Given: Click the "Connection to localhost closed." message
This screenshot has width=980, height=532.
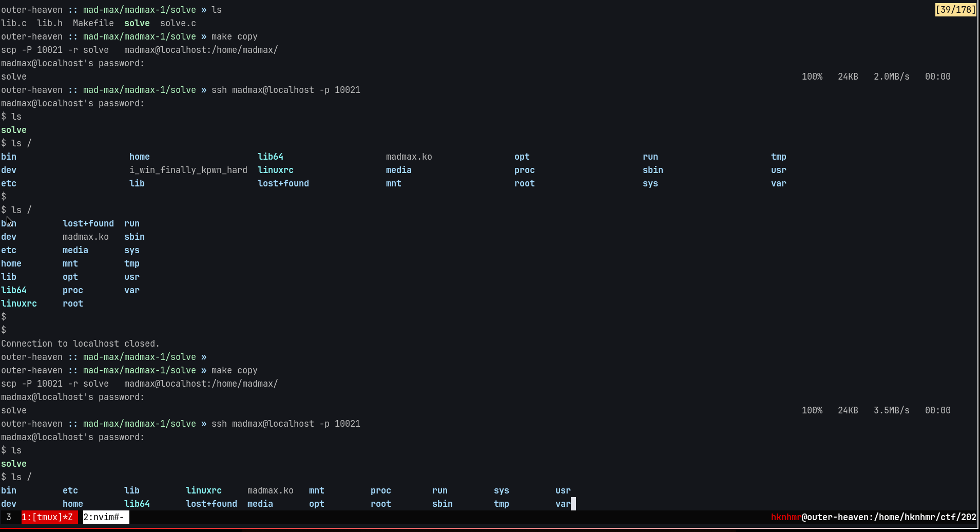Looking at the screenshot, I should click(80, 343).
